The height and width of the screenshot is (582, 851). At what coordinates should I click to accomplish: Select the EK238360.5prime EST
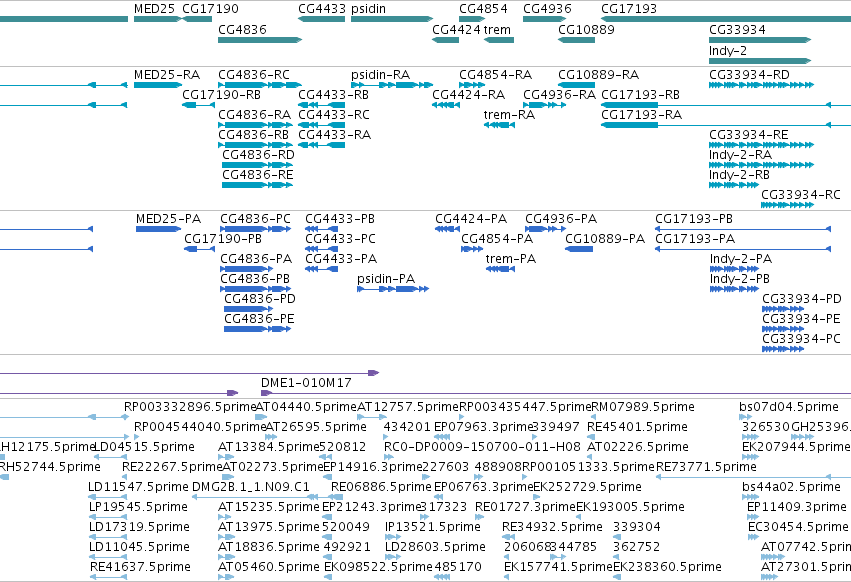617,577
